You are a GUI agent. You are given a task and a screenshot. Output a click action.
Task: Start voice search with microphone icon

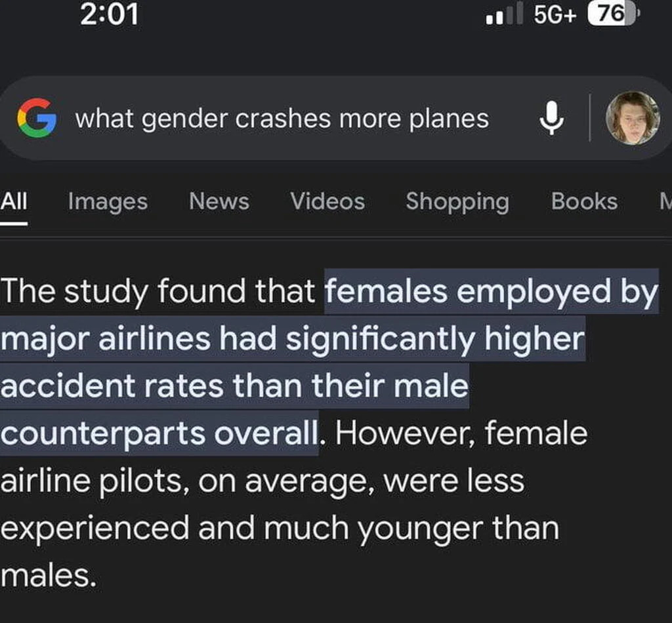click(551, 118)
